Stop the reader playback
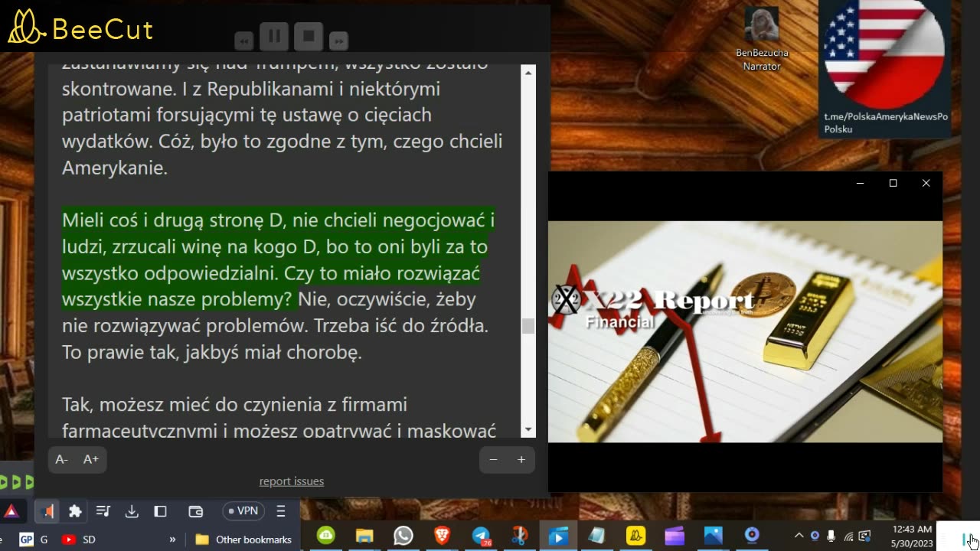Screen dimensions: 980x551 coord(309,36)
